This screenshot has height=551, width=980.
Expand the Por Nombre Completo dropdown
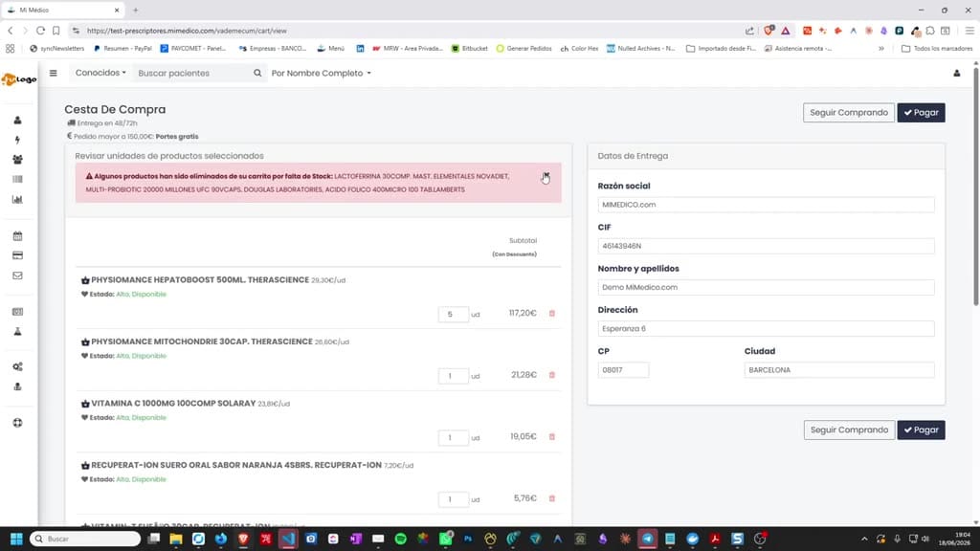[322, 73]
